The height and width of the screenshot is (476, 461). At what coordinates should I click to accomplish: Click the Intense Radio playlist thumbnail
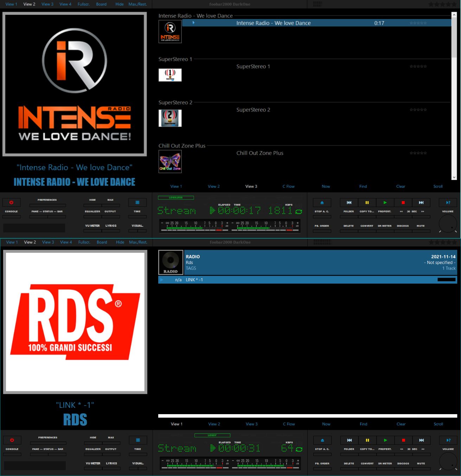click(170, 31)
